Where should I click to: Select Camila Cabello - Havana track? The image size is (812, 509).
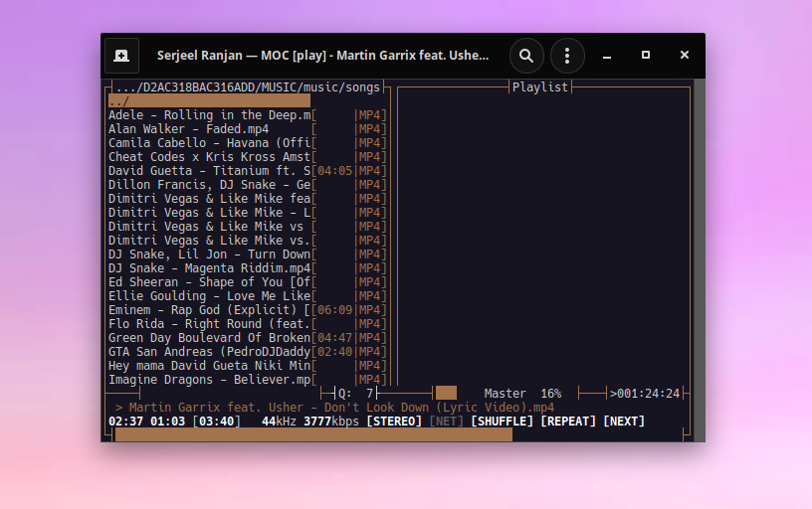(209, 143)
